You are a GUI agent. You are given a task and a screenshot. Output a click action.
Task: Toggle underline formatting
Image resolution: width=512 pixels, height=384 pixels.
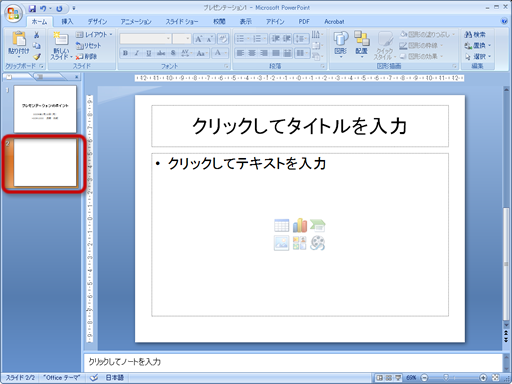pyautogui.click(x=149, y=53)
